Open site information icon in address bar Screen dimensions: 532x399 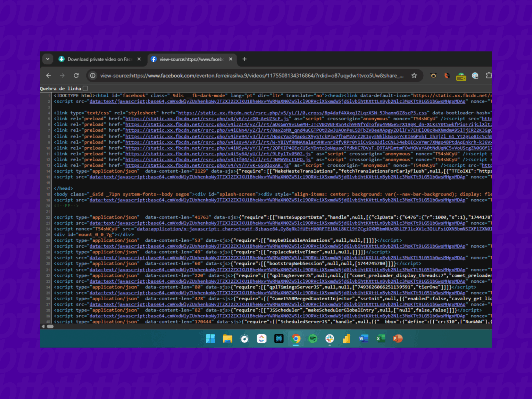(x=93, y=76)
